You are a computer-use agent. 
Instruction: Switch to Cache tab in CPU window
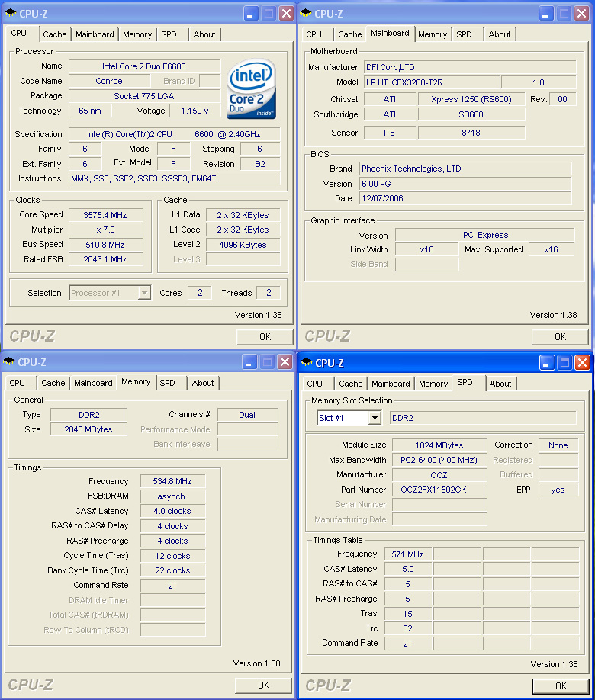click(55, 34)
